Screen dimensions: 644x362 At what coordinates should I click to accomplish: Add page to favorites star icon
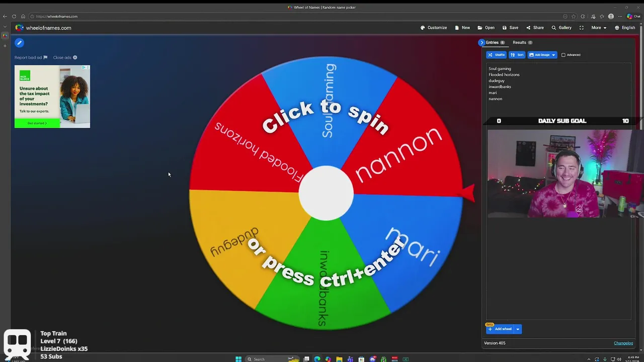[x=574, y=16]
